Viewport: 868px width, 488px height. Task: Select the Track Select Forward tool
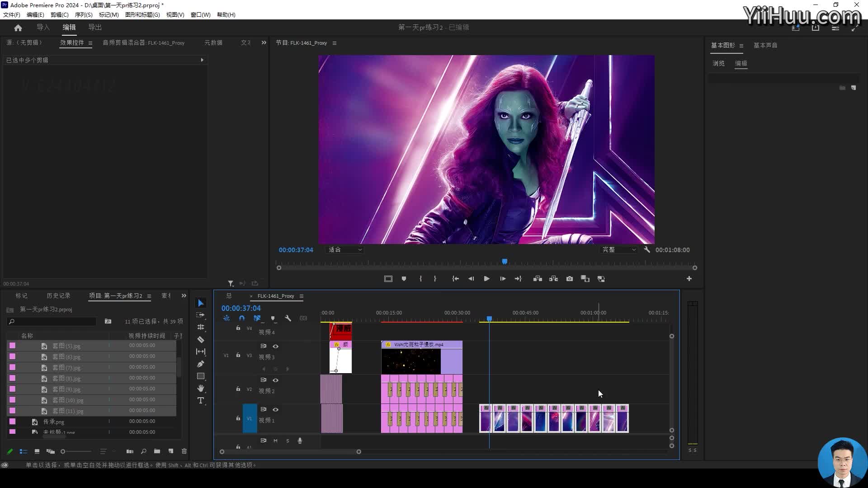(201, 315)
